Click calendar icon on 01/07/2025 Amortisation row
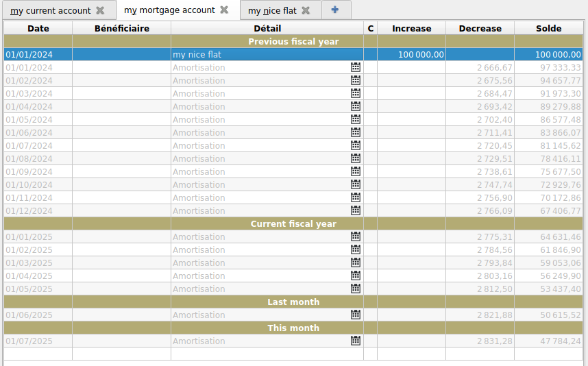The height and width of the screenshot is (366, 588). click(355, 341)
